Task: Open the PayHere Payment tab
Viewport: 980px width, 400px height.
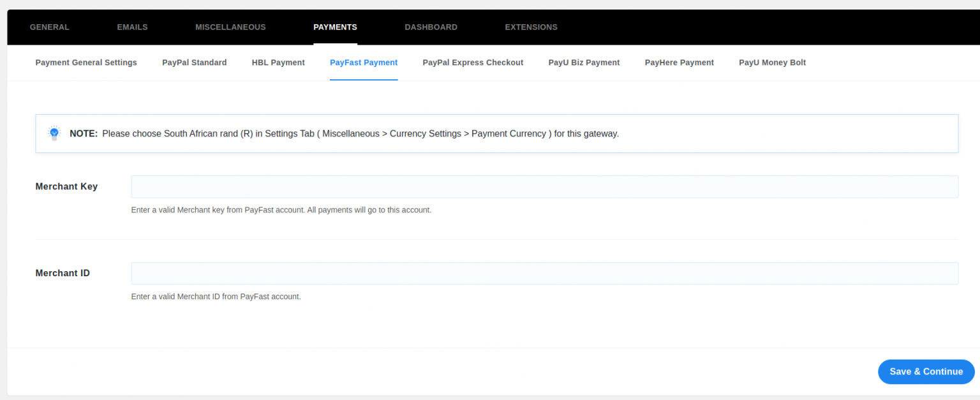Action: tap(679, 62)
